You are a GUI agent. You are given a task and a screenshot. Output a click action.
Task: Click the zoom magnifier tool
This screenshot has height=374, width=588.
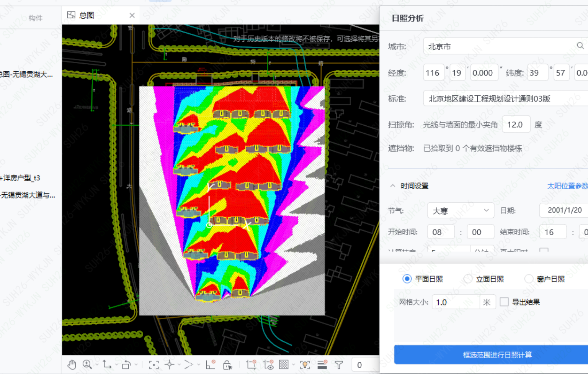click(87, 365)
